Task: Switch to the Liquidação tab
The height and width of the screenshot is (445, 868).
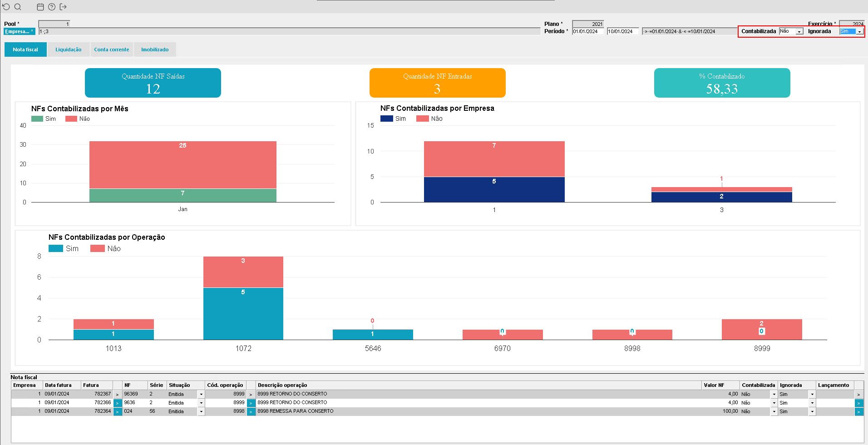Action: 69,49
